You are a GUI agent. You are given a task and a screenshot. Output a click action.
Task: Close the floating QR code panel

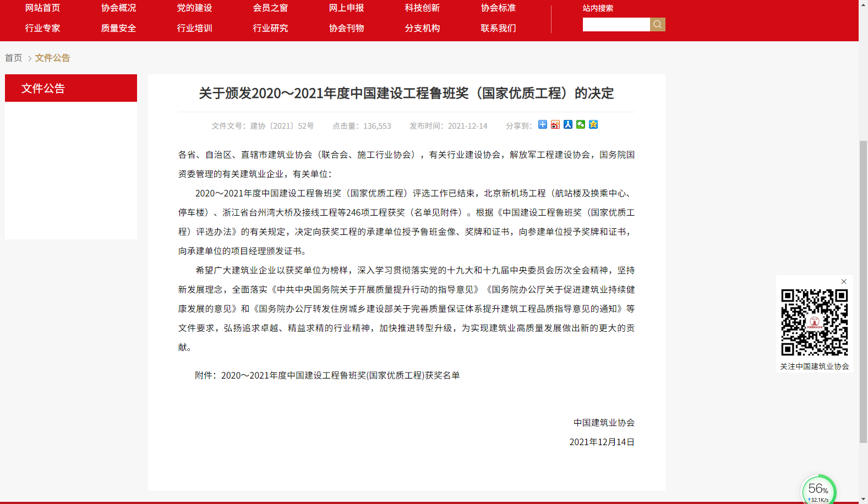pos(843,282)
